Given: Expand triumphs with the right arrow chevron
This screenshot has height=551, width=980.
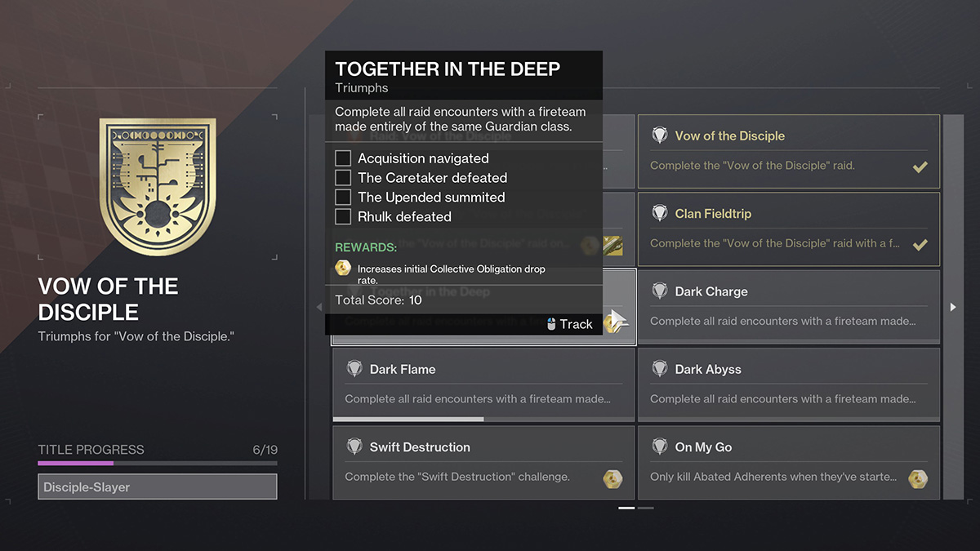Looking at the screenshot, I should click(953, 308).
